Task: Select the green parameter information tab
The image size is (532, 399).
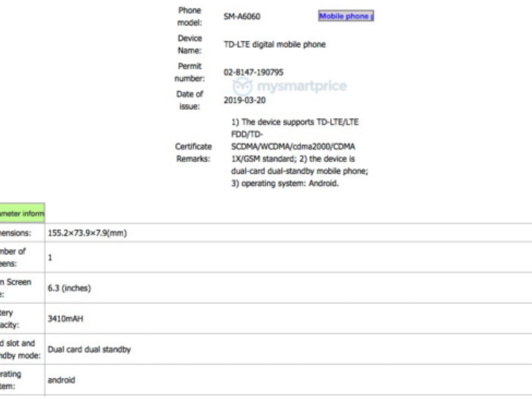Action: point(22,213)
